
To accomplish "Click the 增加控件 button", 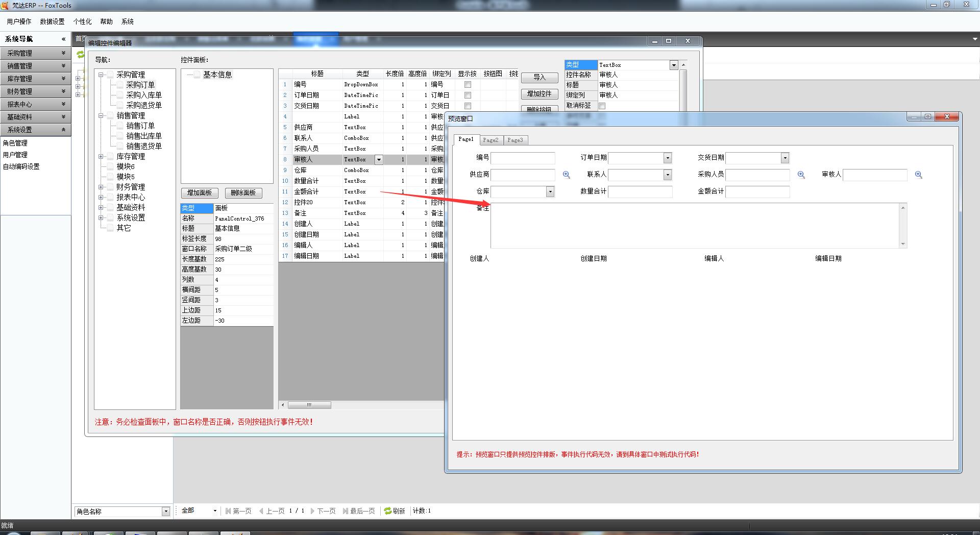I will tap(539, 94).
